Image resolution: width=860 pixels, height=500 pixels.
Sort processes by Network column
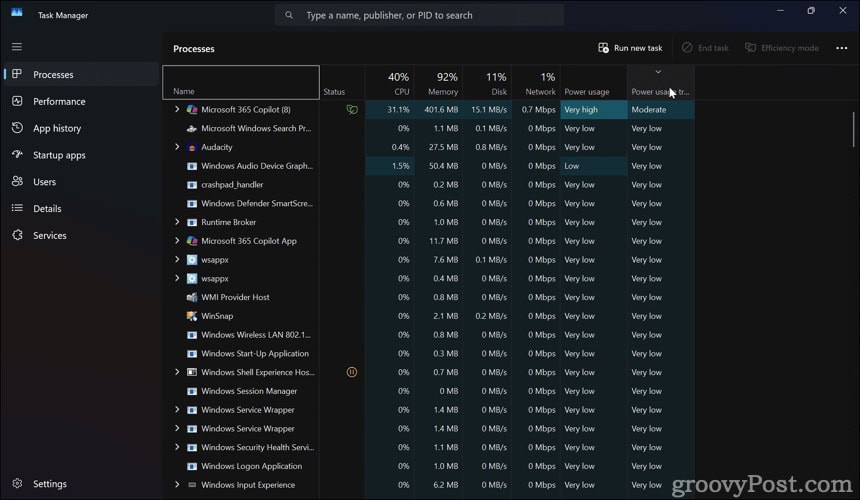(x=536, y=82)
